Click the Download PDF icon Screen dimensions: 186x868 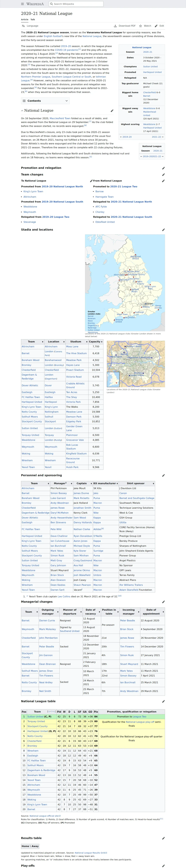(x=115, y=26)
